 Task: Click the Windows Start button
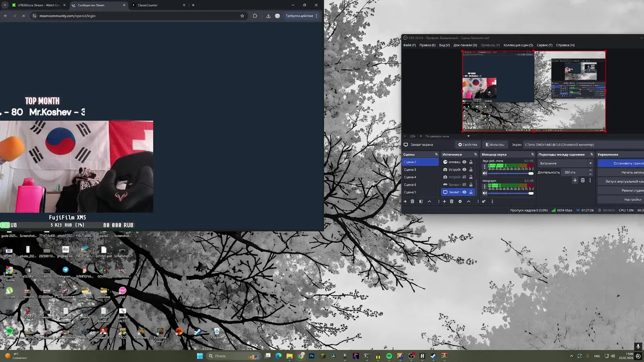click(200, 356)
